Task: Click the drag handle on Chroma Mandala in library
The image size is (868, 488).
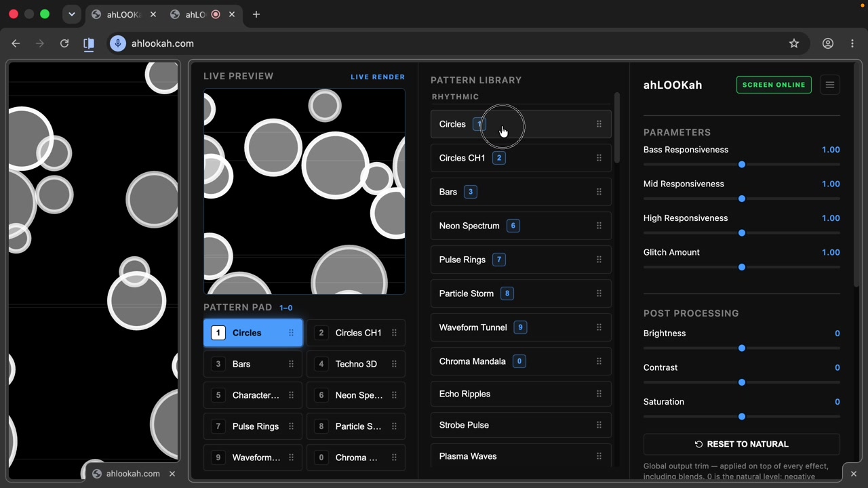Action: click(x=599, y=361)
